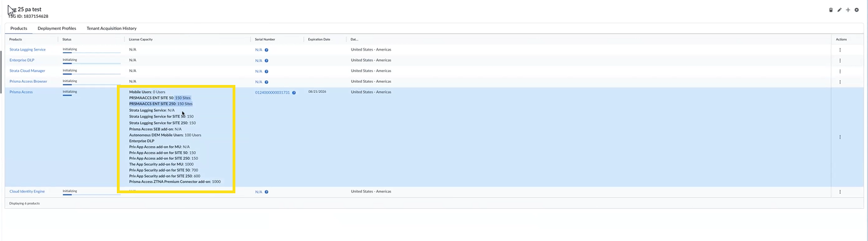This screenshot has width=868, height=241.
Task: Switch to the Deployment Profiles tab
Action: 57,28
